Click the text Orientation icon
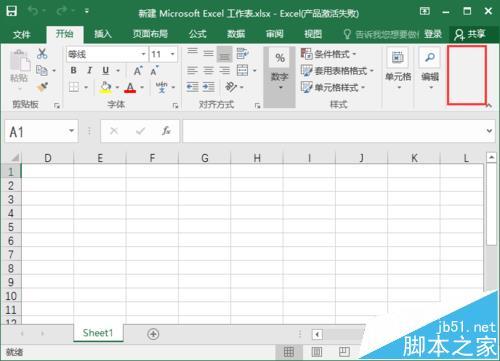Viewport: 500px width, 361px height. (231, 87)
